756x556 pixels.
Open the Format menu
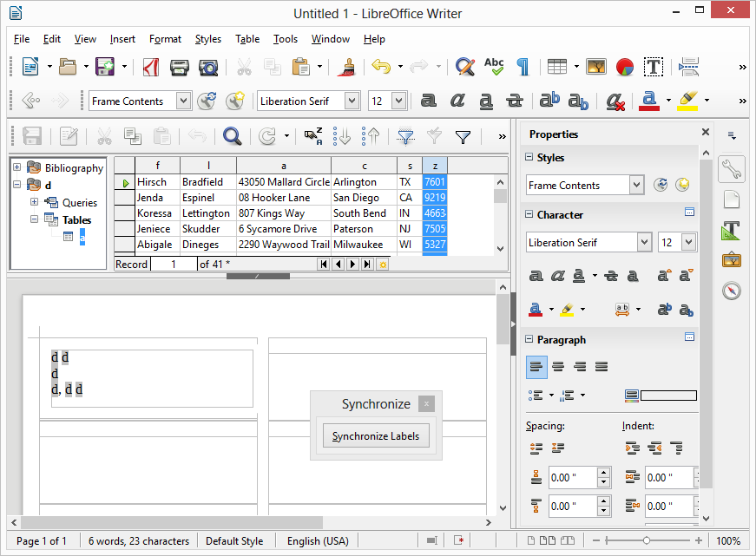click(165, 39)
